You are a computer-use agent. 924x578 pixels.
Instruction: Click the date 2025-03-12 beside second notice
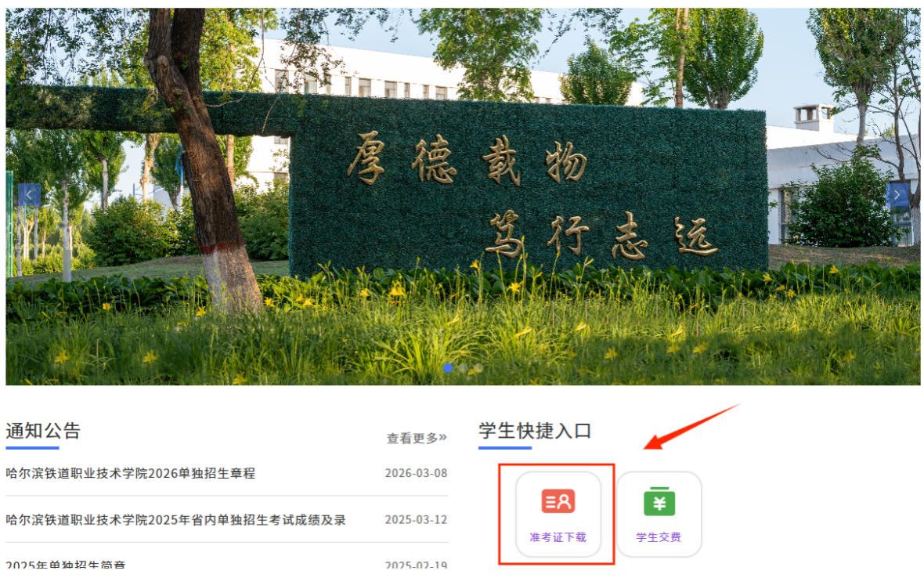pos(416,520)
